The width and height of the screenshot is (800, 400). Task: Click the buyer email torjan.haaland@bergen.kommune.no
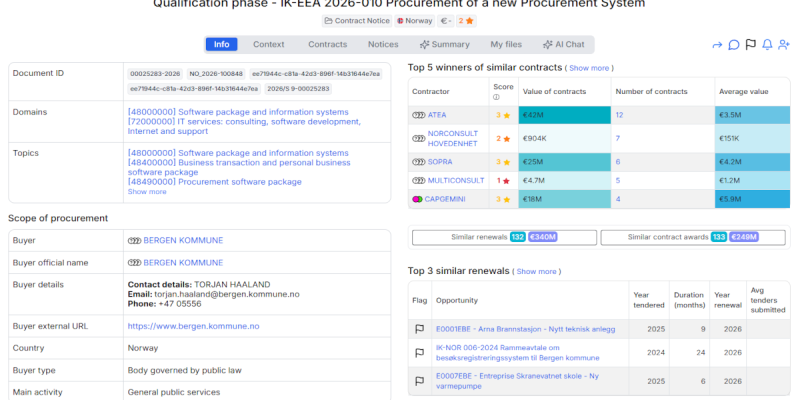point(226,294)
